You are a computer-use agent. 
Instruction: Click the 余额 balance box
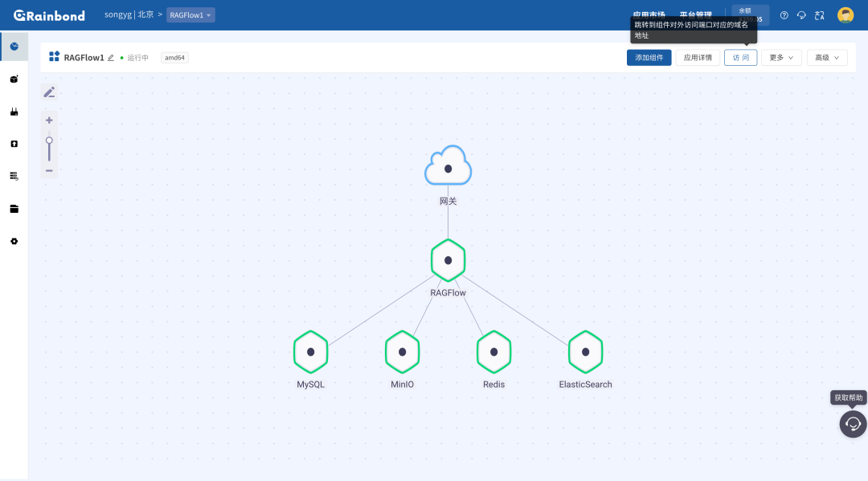pyautogui.click(x=750, y=15)
